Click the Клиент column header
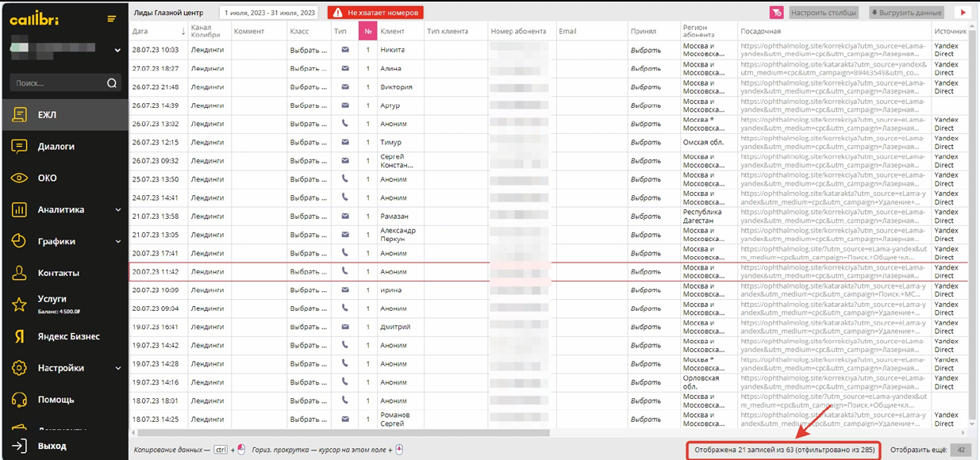The height and width of the screenshot is (460, 980). click(400, 32)
